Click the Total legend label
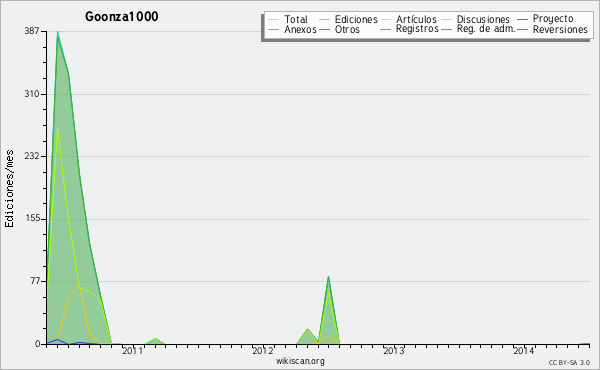The image size is (600, 370). pyautogui.click(x=295, y=20)
